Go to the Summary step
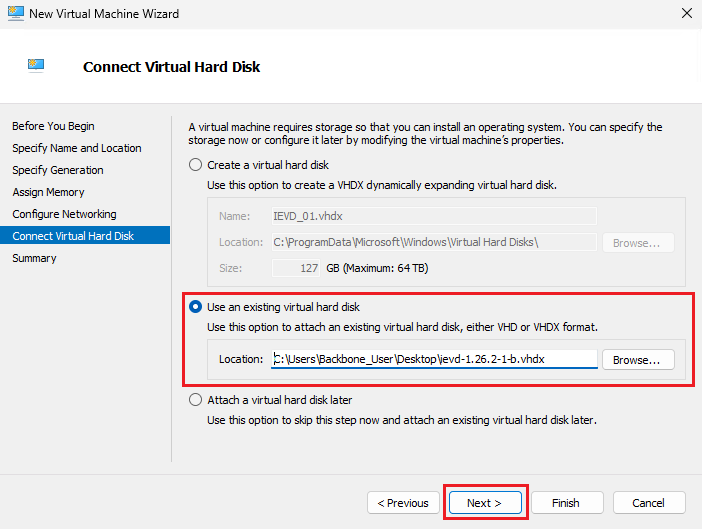Image resolution: width=702 pixels, height=529 pixels. click(x=34, y=258)
